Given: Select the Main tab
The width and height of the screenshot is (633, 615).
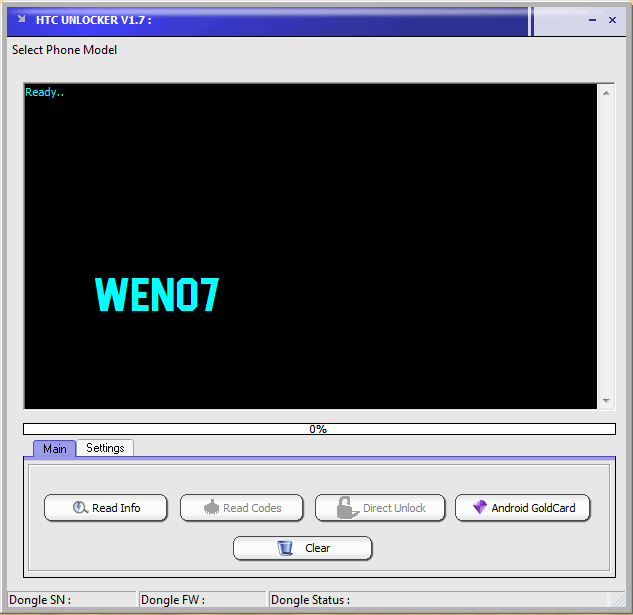Looking at the screenshot, I should click(x=54, y=449).
